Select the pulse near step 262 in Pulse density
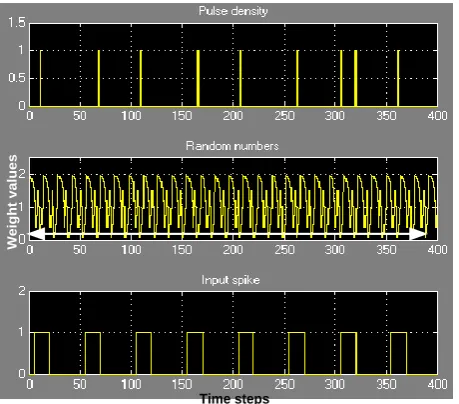 pos(297,78)
